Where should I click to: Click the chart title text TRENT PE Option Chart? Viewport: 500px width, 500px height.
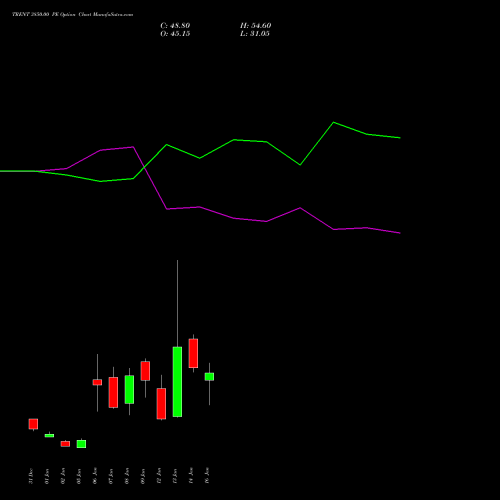click(x=72, y=14)
